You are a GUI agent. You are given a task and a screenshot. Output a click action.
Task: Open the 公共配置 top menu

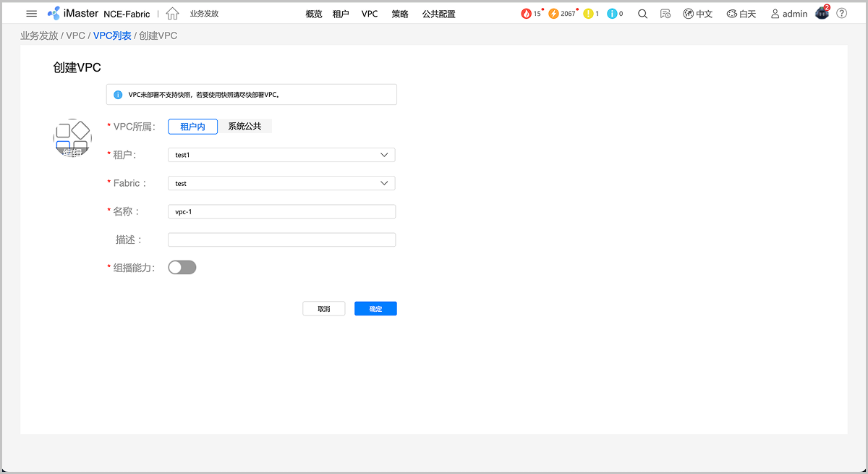click(x=438, y=14)
